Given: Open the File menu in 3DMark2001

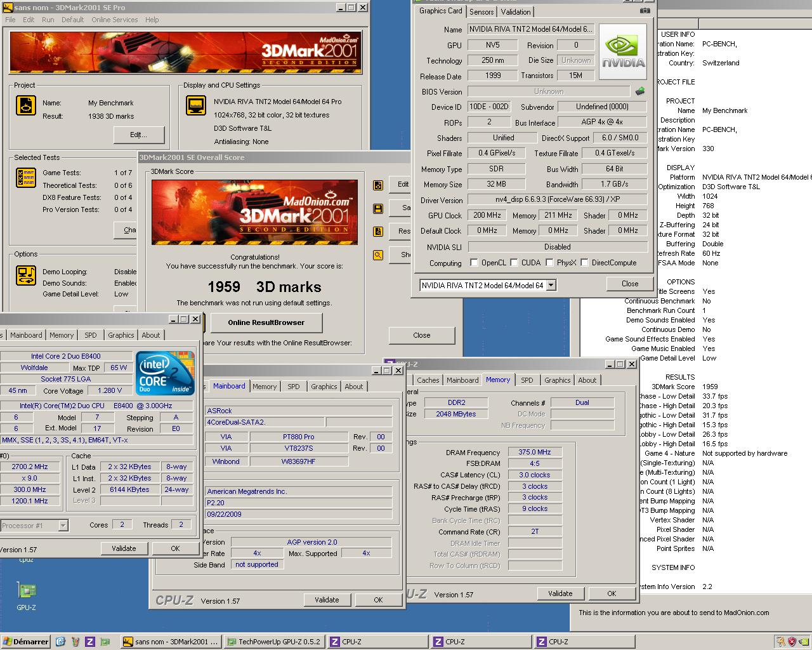Looking at the screenshot, I should click(x=10, y=20).
